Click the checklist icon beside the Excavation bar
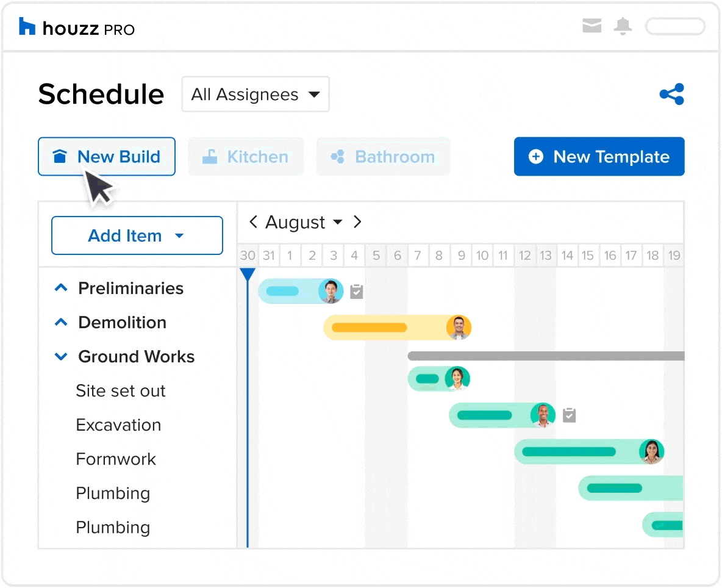Viewport: 722px width, 588px height. pos(569,415)
